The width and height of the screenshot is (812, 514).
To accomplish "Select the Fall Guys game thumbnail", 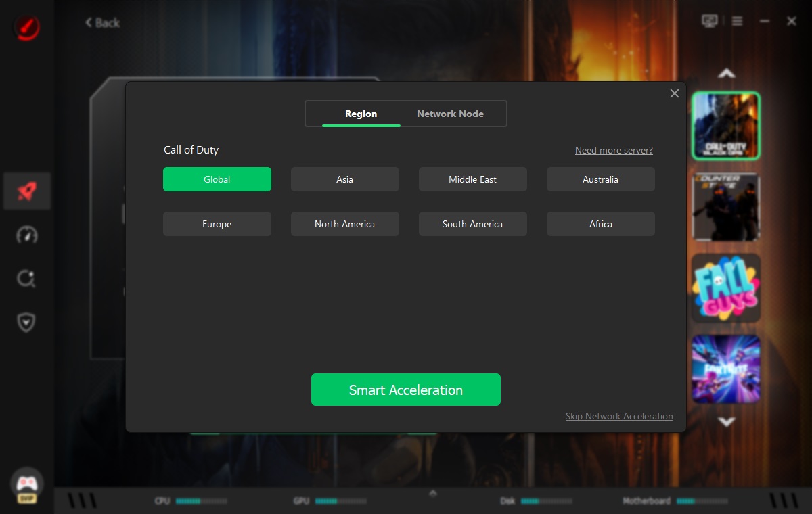I will 726,288.
